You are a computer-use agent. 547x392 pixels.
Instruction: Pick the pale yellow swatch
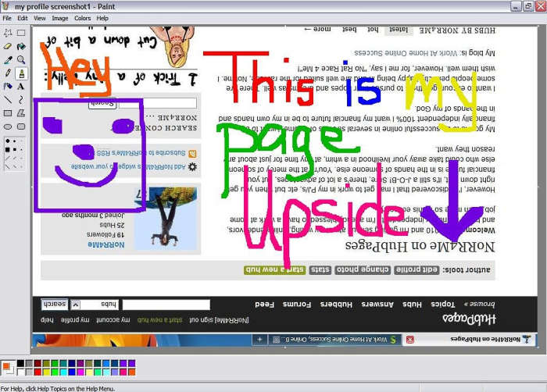[89, 372]
